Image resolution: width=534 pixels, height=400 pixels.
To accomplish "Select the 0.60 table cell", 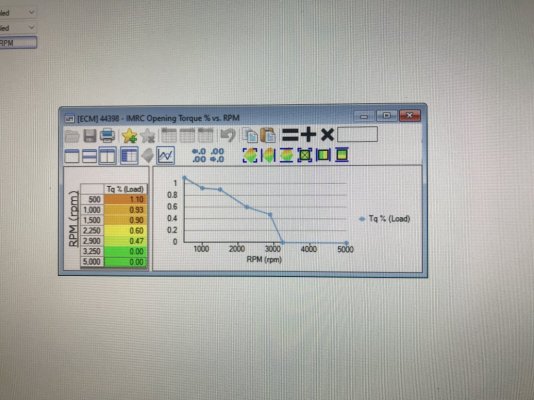I will [125, 230].
